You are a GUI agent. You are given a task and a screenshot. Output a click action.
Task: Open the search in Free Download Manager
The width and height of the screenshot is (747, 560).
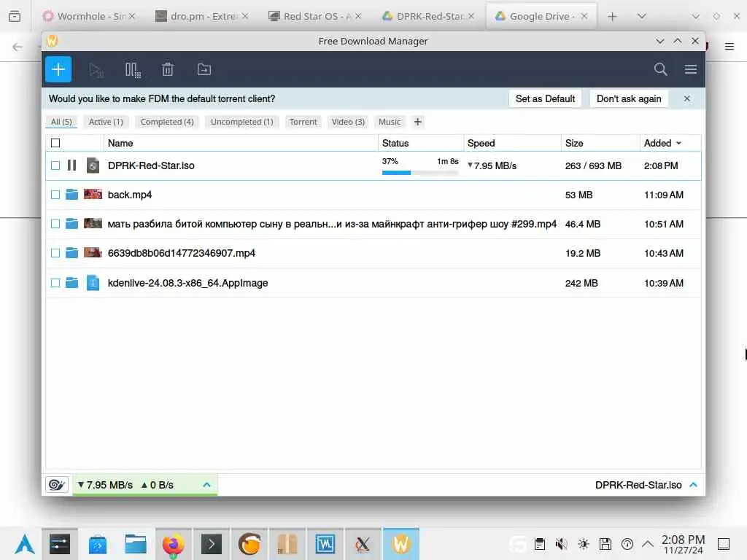660,69
